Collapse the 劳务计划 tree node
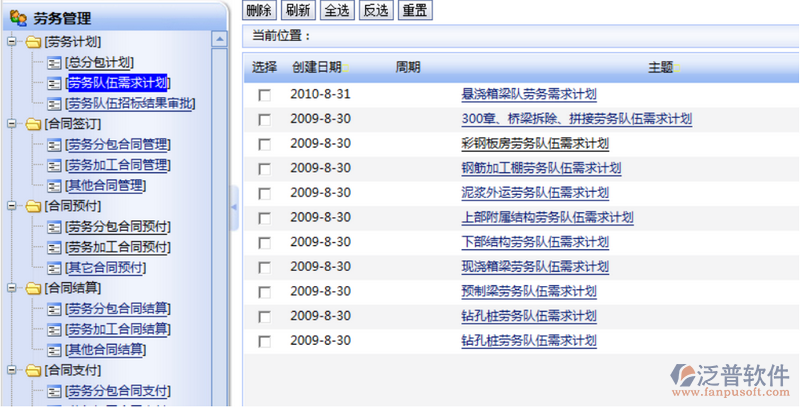The image size is (800, 408). (11, 42)
